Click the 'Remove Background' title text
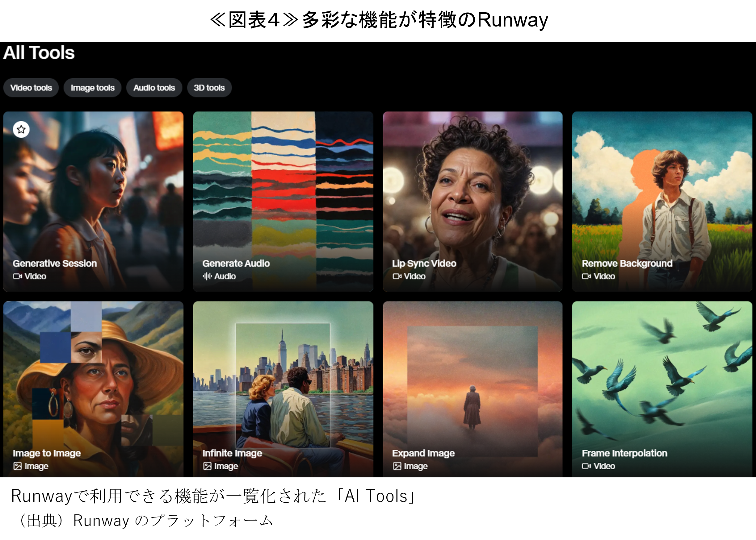This screenshot has height=540, width=756. pos(627,263)
